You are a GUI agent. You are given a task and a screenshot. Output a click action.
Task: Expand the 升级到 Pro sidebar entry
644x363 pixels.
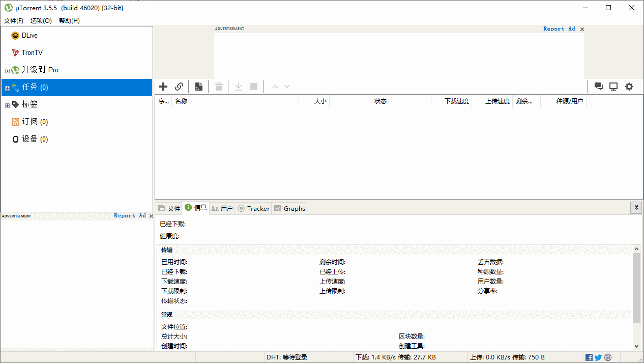[x=7, y=70]
